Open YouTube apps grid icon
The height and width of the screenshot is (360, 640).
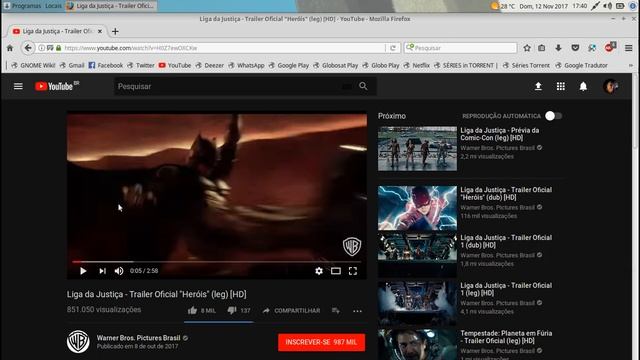(x=561, y=86)
